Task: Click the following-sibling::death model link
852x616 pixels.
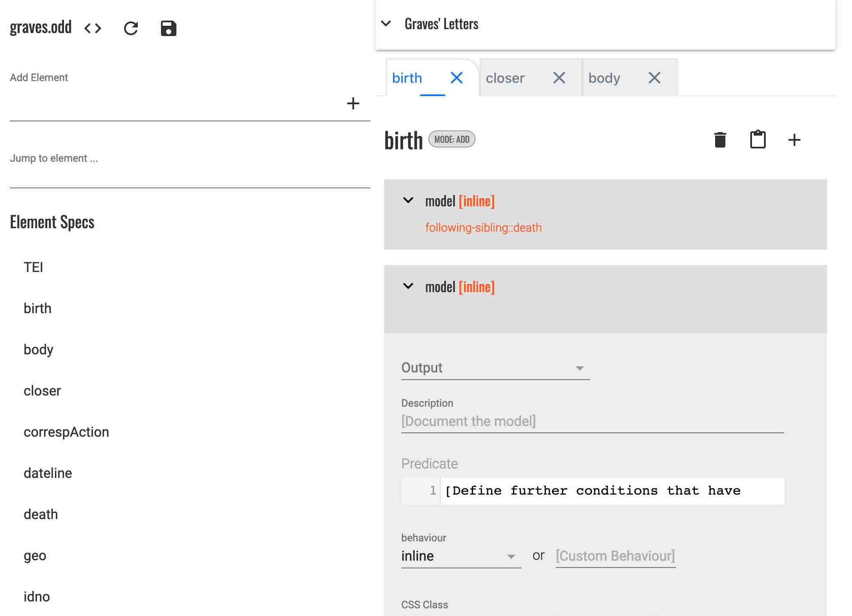Action: point(484,228)
